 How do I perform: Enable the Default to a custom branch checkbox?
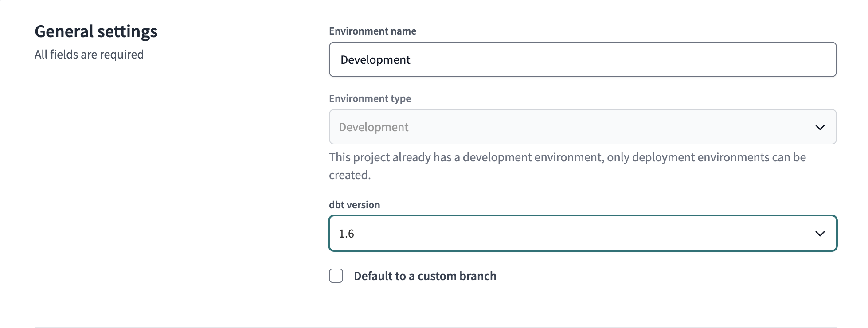pyautogui.click(x=336, y=276)
